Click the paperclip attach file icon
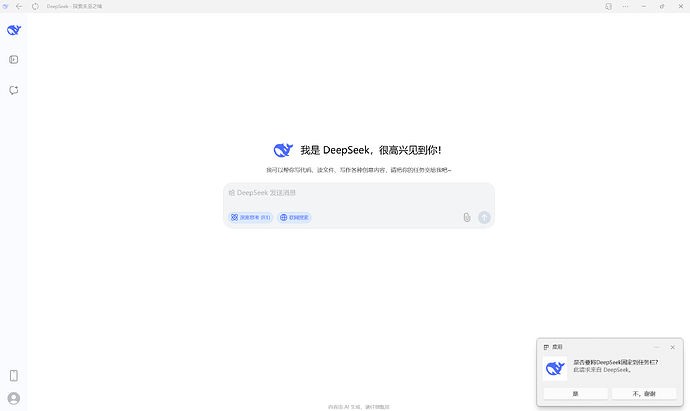The image size is (690, 411). [467, 217]
